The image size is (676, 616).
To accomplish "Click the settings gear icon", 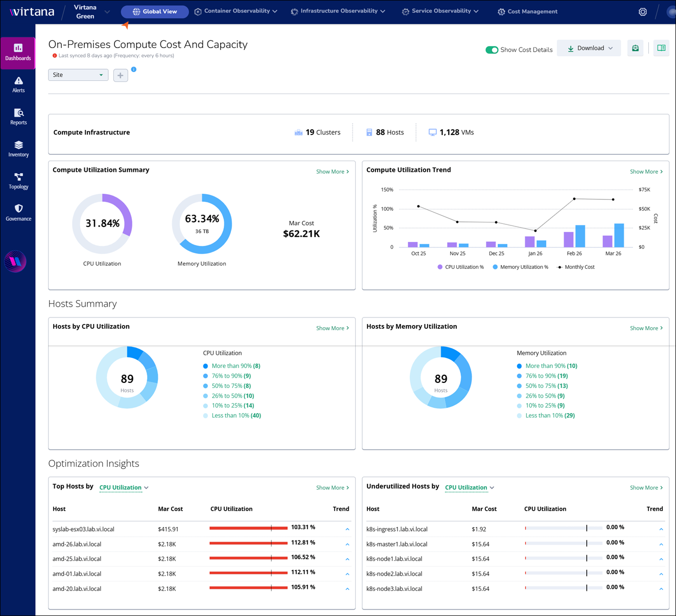I will click(x=643, y=12).
